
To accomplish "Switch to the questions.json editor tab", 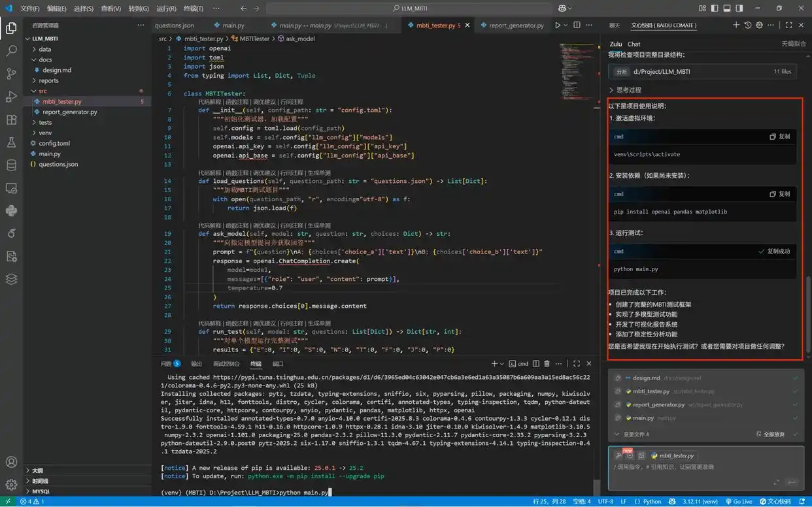I will tap(174, 25).
